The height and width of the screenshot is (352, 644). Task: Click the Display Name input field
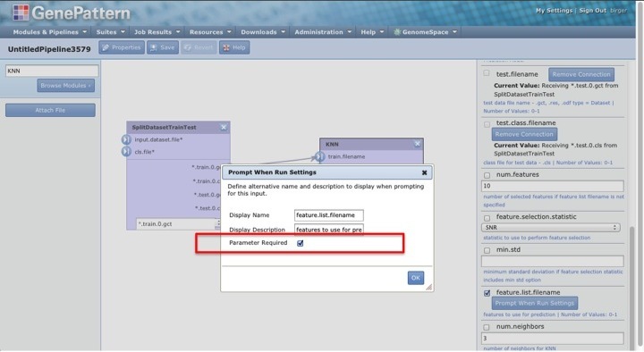point(328,215)
